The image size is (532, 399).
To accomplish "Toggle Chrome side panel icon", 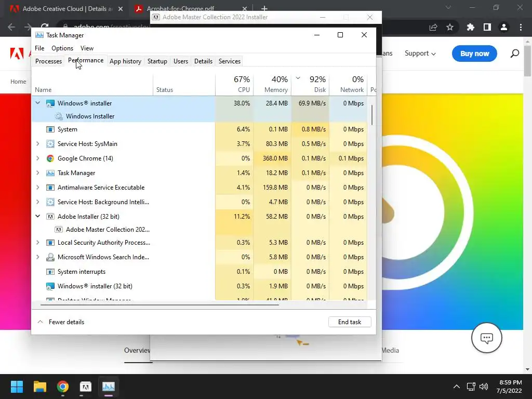I will coord(487,27).
